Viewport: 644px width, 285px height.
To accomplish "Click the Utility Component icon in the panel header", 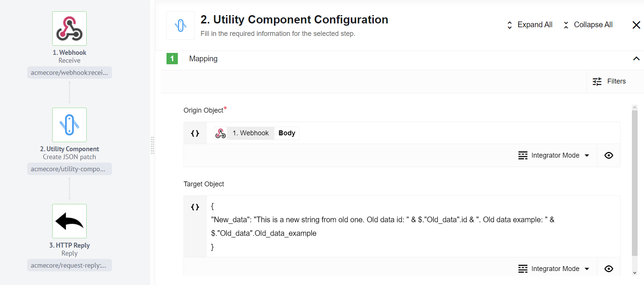I will 180,25.
